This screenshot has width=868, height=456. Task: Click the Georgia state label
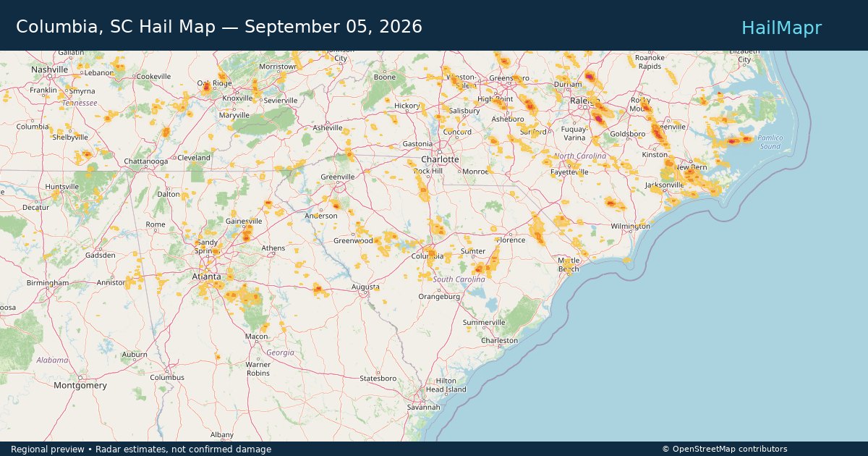click(281, 352)
